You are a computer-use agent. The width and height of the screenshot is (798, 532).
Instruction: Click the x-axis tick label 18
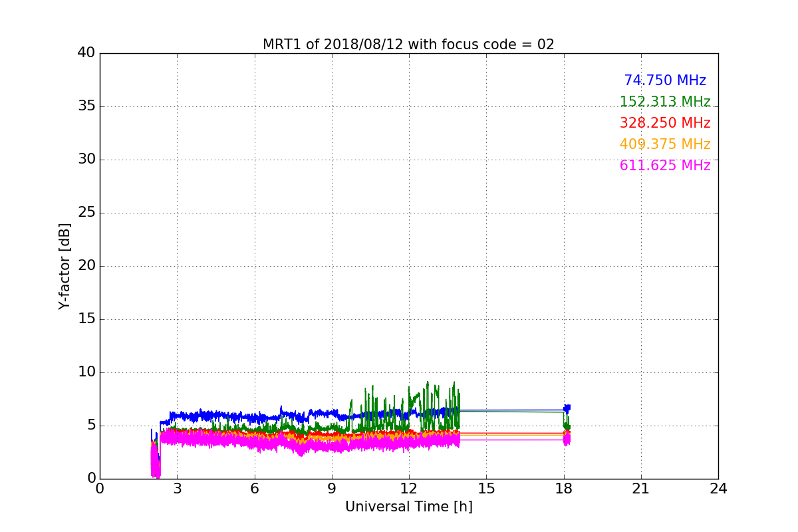[563, 488]
